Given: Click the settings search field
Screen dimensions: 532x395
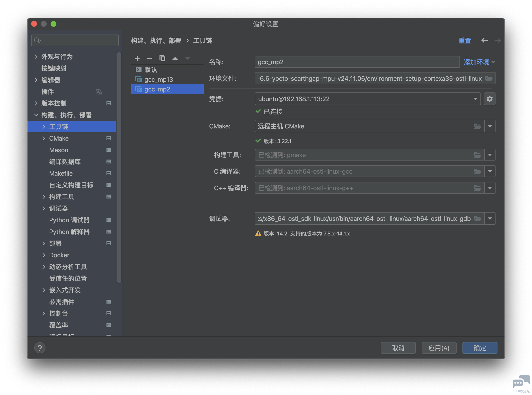Looking at the screenshot, I should 75,40.
